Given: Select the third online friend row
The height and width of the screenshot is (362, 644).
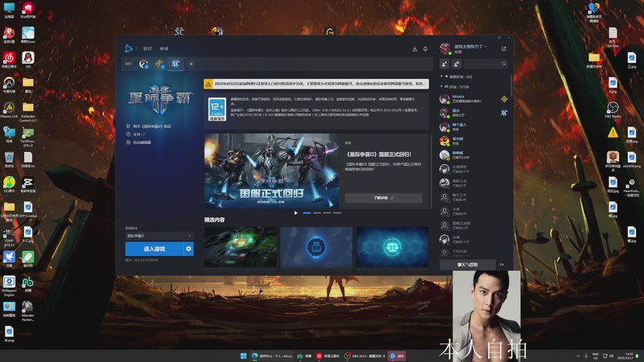Looking at the screenshot, I should tap(473, 127).
